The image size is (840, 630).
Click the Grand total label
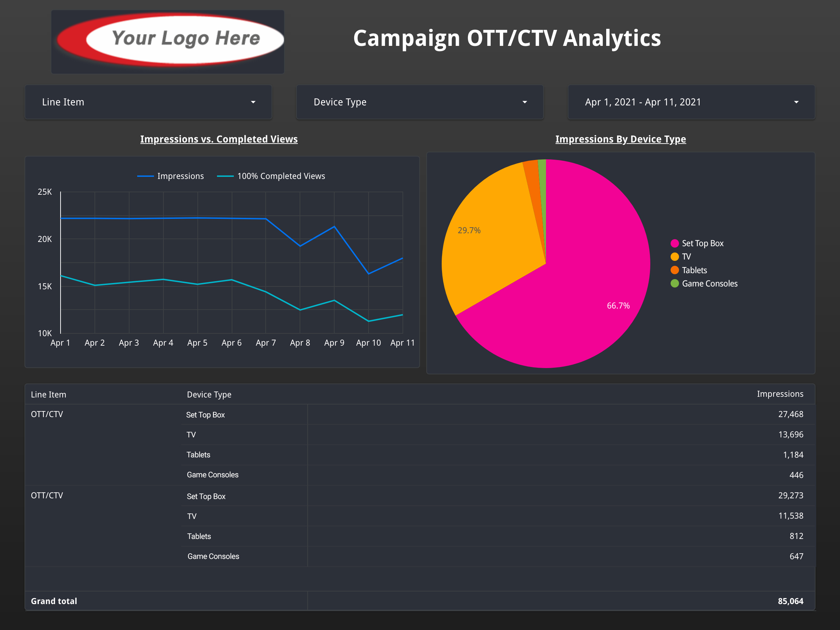pos(54,601)
